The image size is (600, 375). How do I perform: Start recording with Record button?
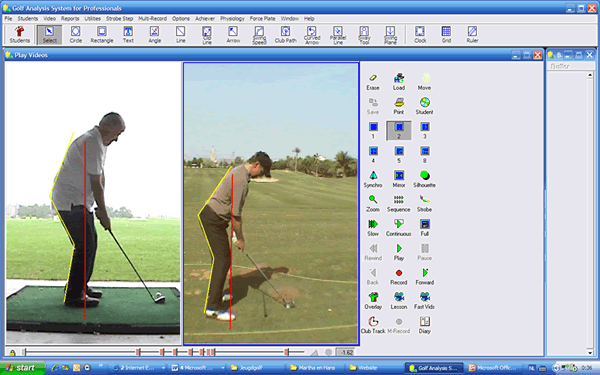399,277
